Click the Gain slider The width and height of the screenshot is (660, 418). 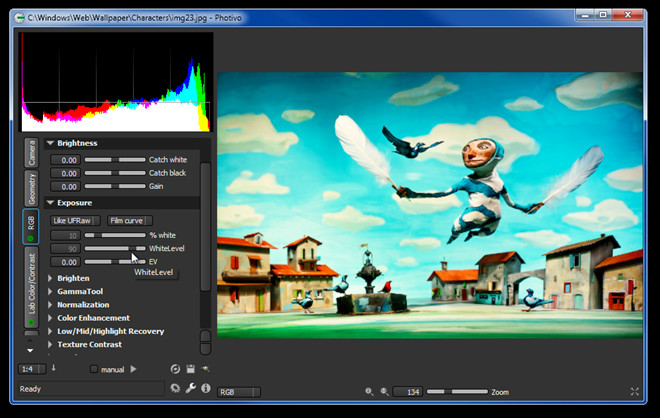115,186
